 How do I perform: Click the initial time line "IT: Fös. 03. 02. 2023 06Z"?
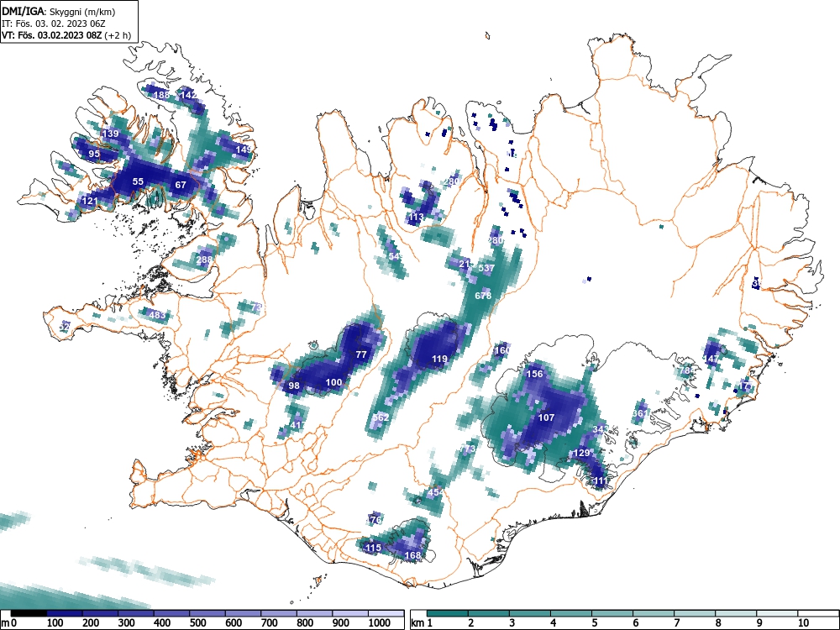point(54,24)
